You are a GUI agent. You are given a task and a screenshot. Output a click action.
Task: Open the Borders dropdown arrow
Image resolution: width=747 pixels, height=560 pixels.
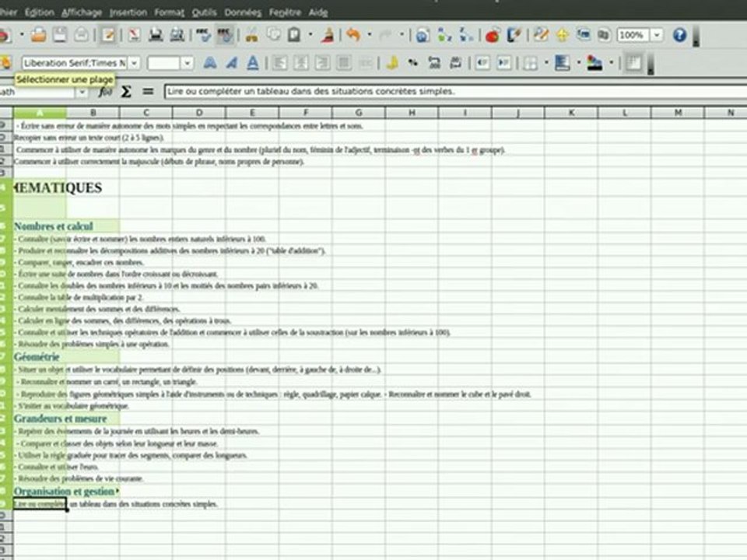pos(546,62)
